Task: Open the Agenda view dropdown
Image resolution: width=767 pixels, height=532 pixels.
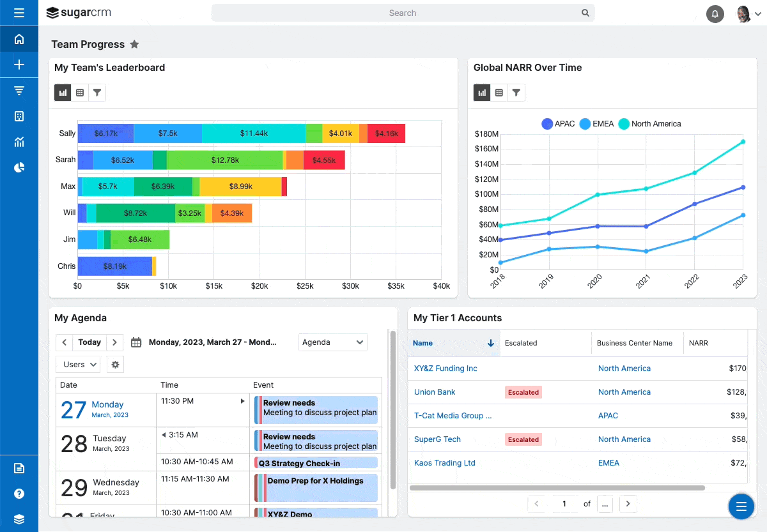Action: click(x=332, y=342)
